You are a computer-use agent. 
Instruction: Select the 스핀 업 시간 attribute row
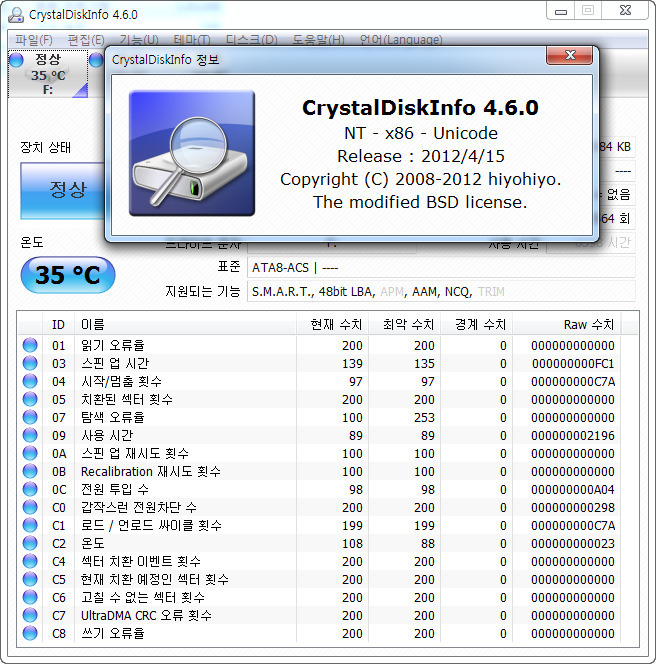320,363
